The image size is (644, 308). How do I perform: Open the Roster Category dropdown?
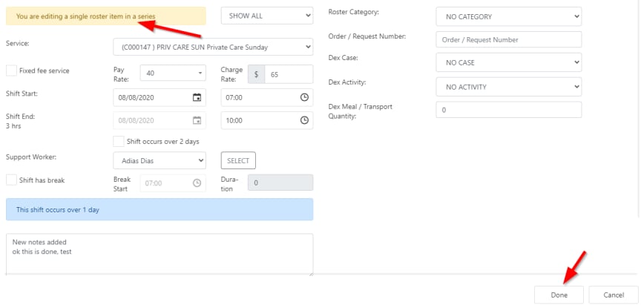(x=509, y=17)
